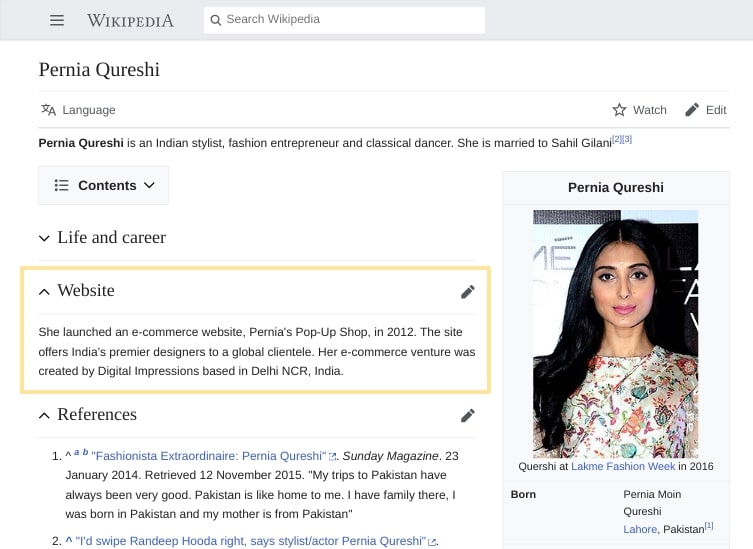Open the Lahore link in infobox
This screenshot has width=753, height=549.
click(640, 529)
